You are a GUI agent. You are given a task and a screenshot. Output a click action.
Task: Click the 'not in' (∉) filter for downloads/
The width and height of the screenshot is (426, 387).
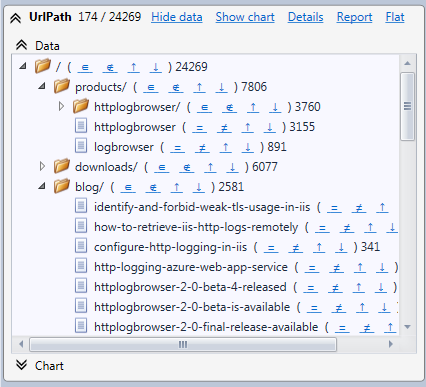pyautogui.click(x=187, y=168)
